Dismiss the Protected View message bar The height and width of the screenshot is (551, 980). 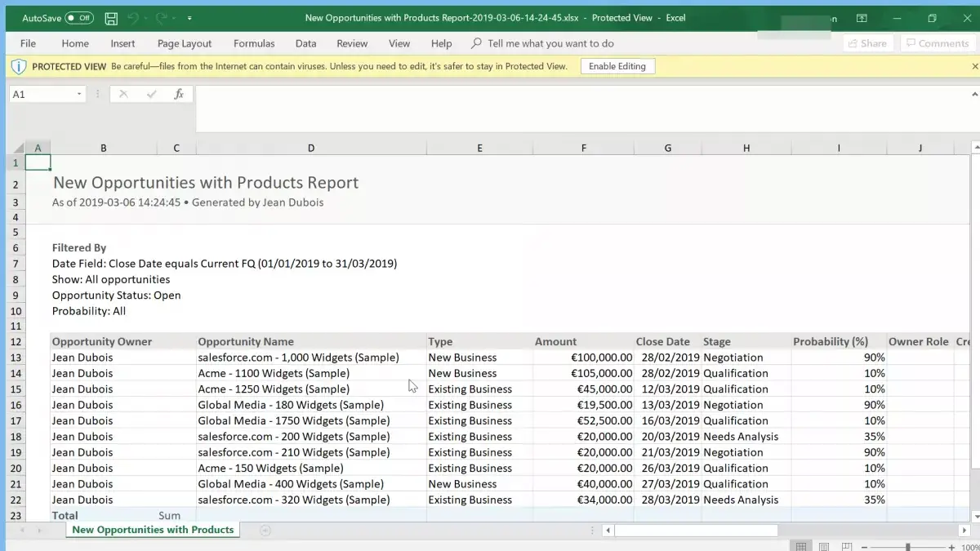(974, 66)
